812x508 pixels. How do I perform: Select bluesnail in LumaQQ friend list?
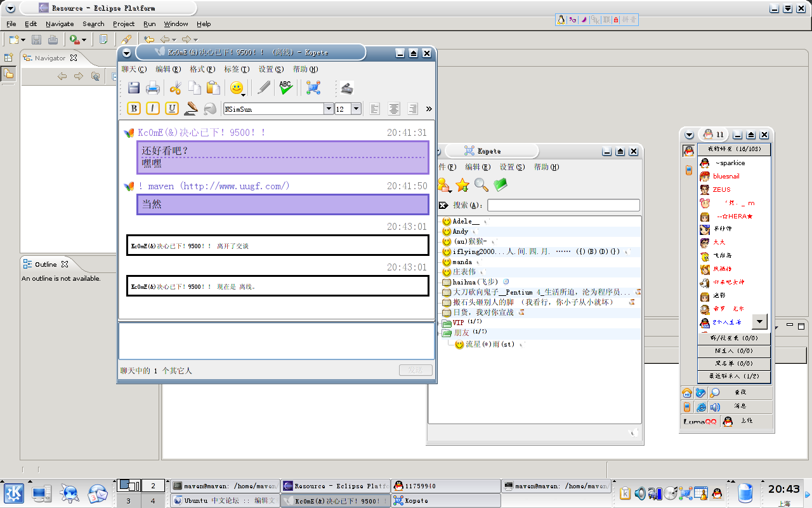click(x=726, y=176)
